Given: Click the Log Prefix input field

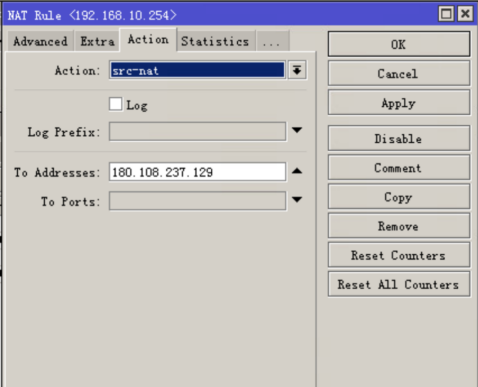Looking at the screenshot, I should coord(197,131).
